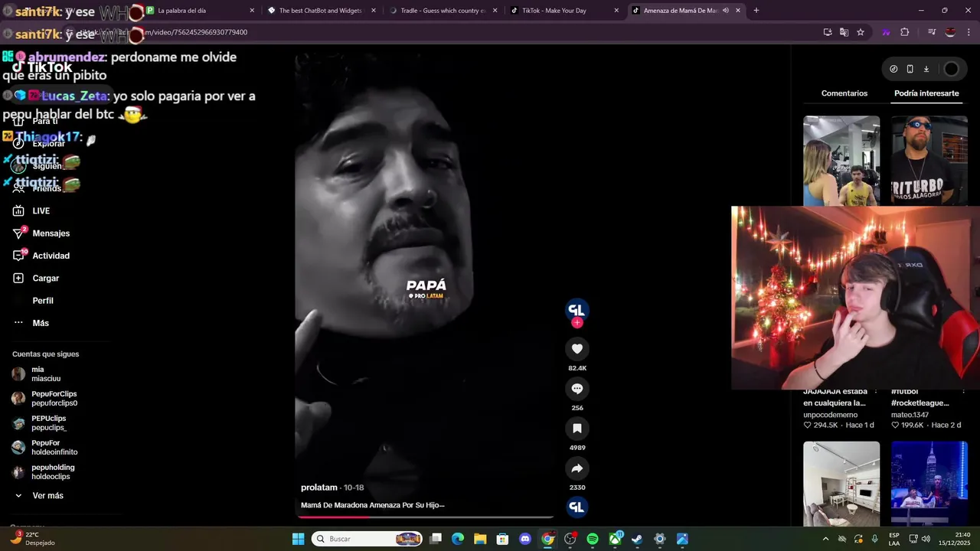980x551 pixels.
Task: Open Microsoft Edge from the taskbar
Action: [458, 539]
